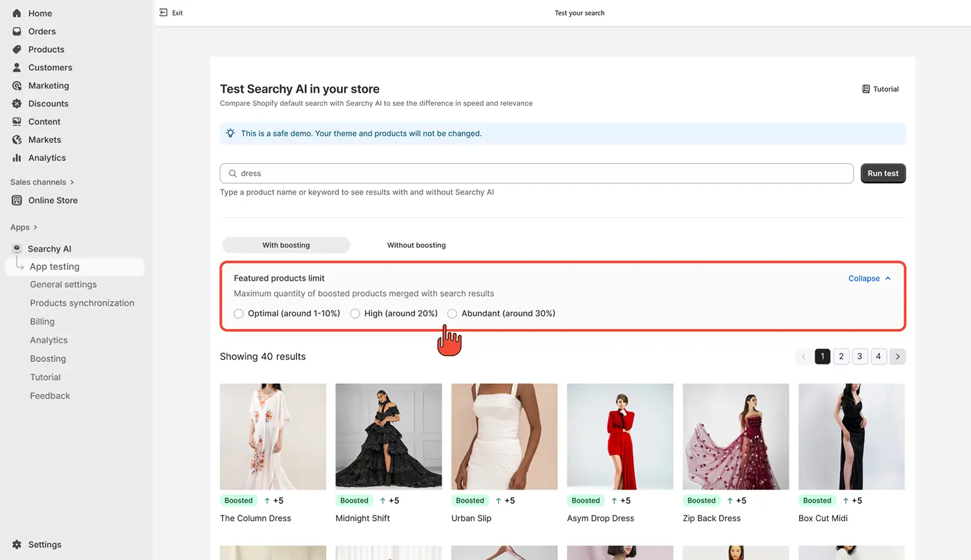Open the Billing page under Searchy AI
971x560 pixels.
tap(42, 321)
